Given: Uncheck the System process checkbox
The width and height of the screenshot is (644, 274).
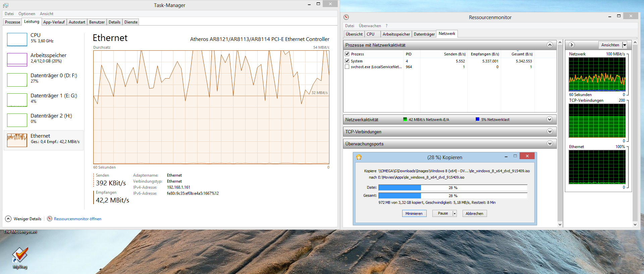Looking at the screenshot, I should (347, 61).
